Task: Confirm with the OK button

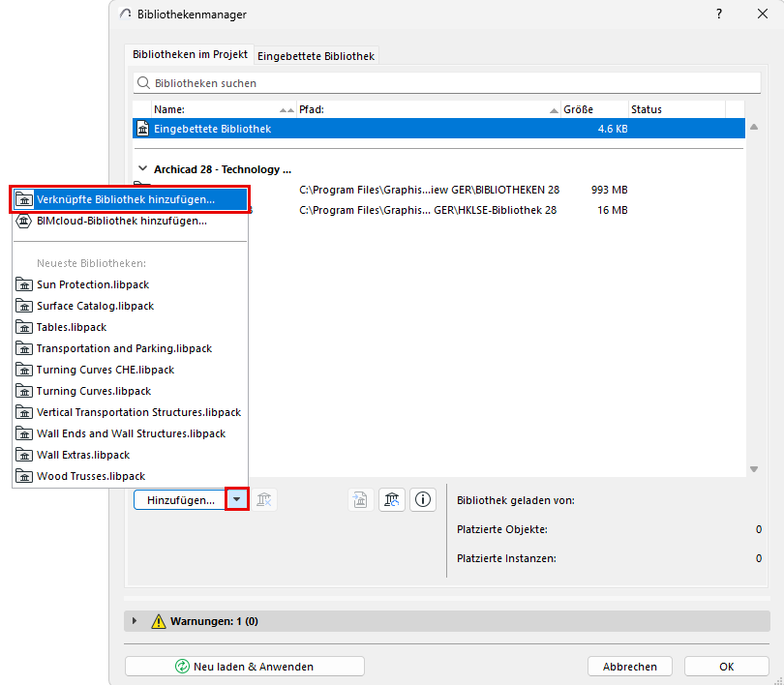Action: point(726,667)
